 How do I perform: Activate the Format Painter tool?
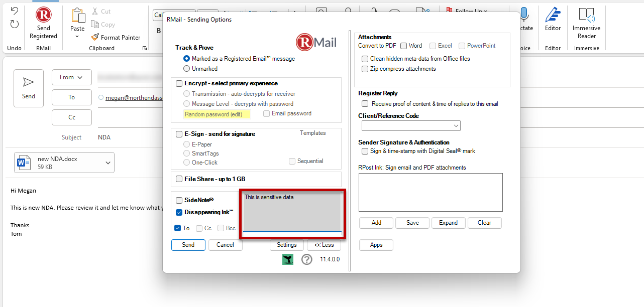[116, 37]
